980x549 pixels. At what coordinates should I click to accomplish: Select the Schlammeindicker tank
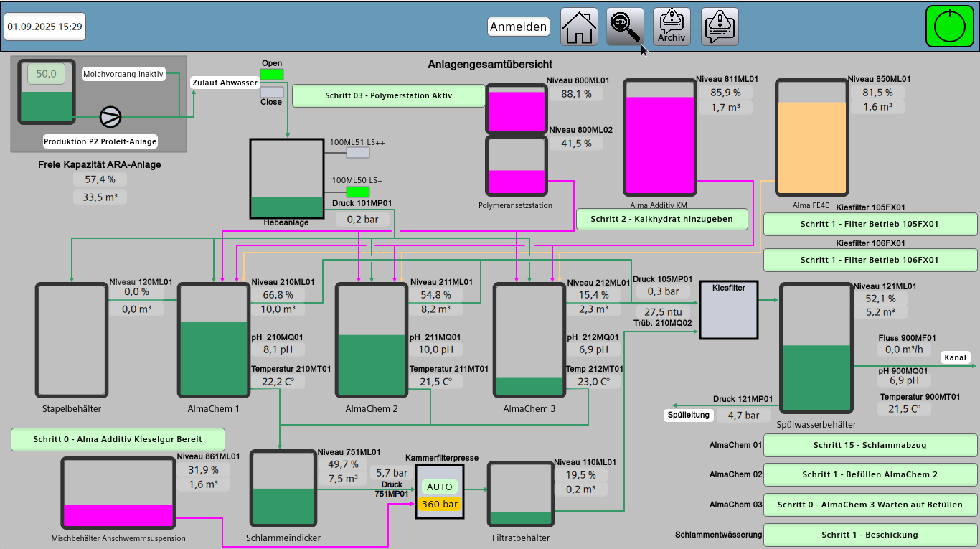(x=283, y=489)
